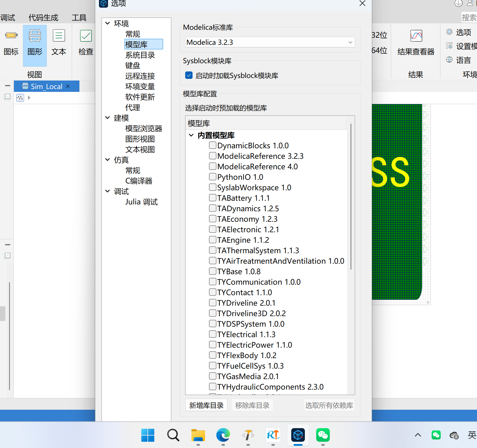
Task: Open Windows taskbar search
Action: 173,435
